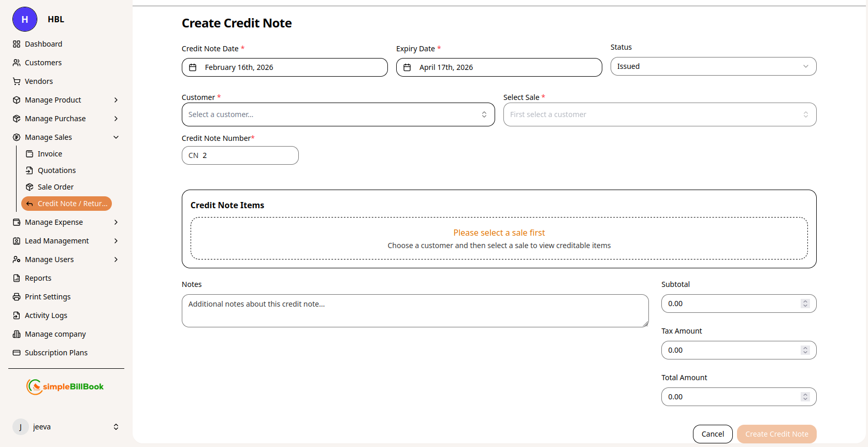This screenshot has width=868, height=447.
Task: Click the Vendors cart icon
Action: pyautogui.click(x=17, y=81)
